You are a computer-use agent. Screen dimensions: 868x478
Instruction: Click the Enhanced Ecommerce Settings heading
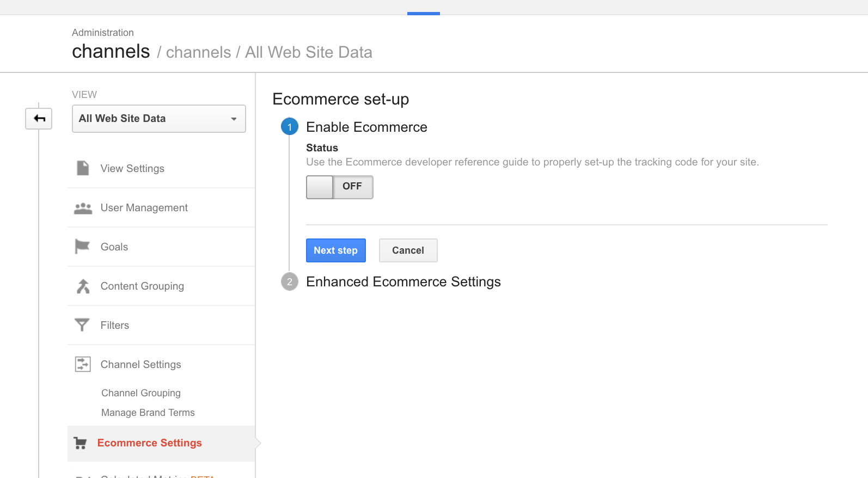[x=404, y=281]
